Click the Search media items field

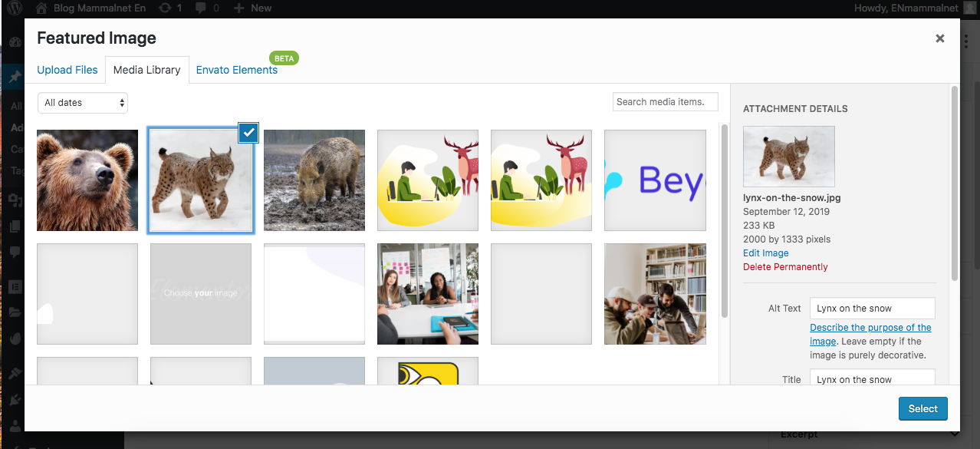pos(665,102)
